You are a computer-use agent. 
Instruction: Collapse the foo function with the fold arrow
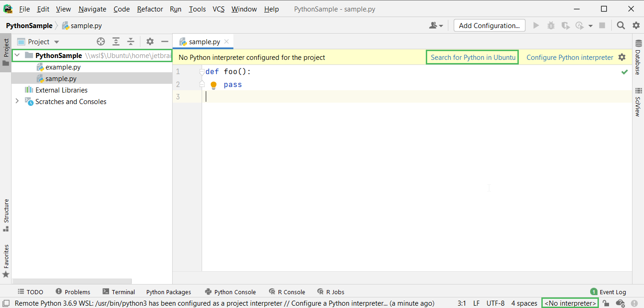(202, 71)
